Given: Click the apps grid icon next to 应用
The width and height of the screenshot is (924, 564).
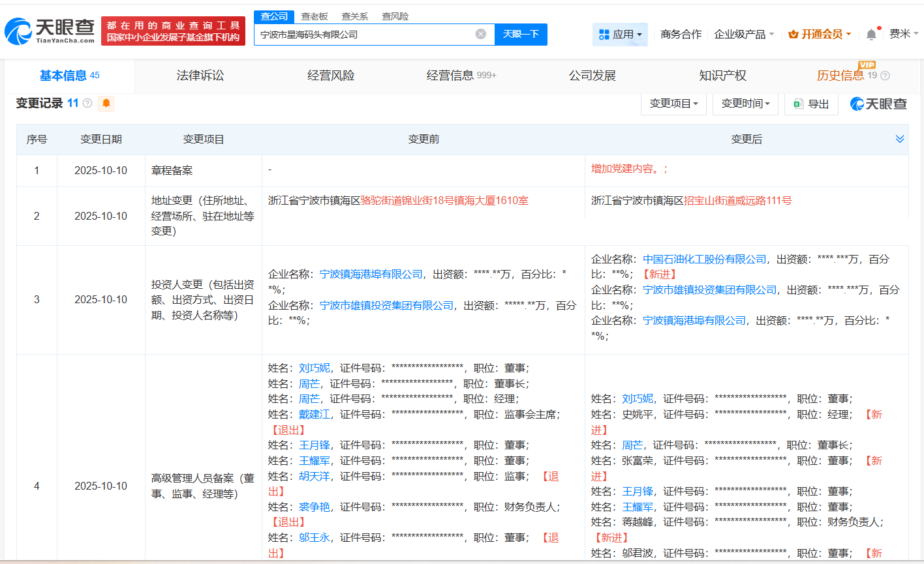Looking at the screenshot, I should 604,34.
